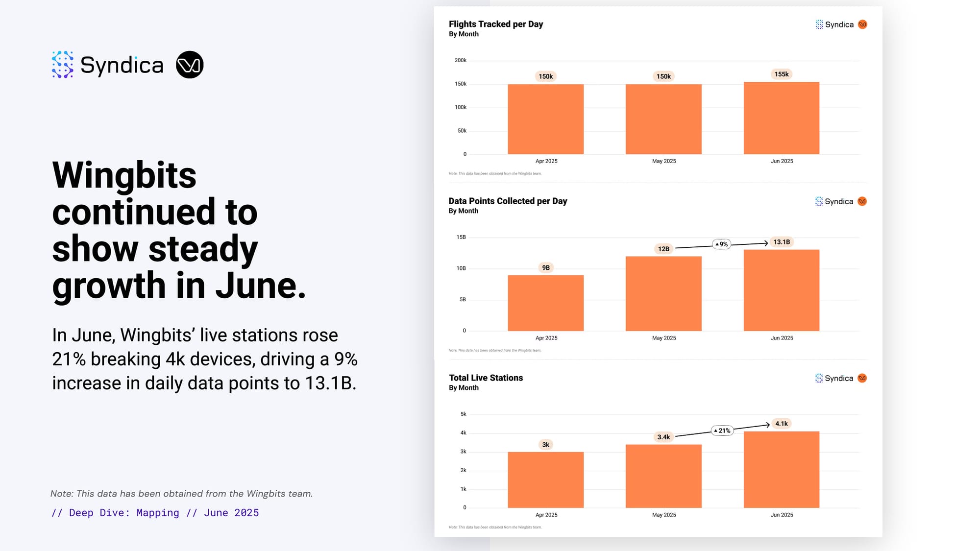
Task: Click the 9% increase indicator bubble
Action: (721, 244)
